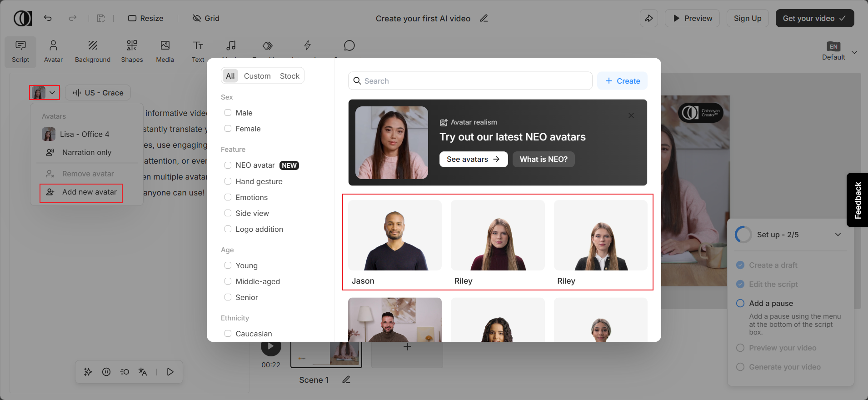Click the music note icon
868x400 pixels.
(x=231, y=46)
